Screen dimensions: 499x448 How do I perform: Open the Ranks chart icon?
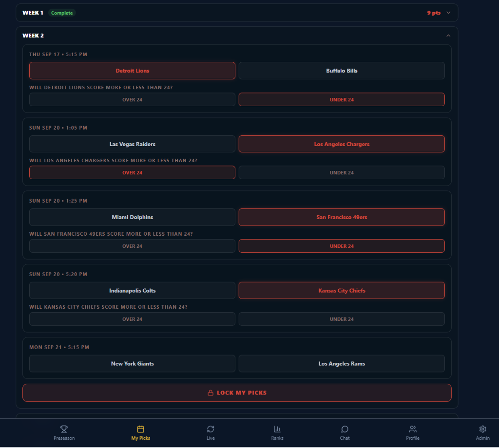(x=277, y=429)
